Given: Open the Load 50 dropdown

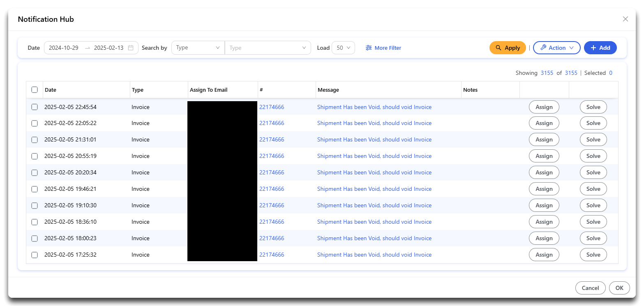Looking at the screenshot, I should click(343, 48).
